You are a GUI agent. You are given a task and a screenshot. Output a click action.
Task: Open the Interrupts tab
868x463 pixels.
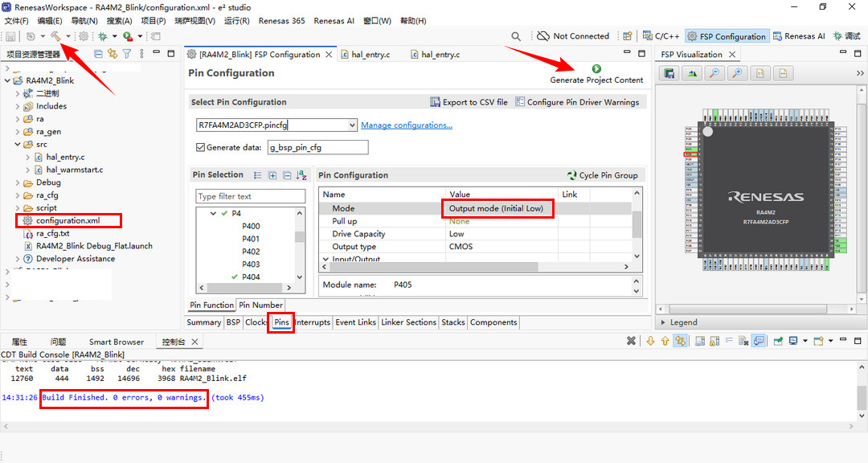point(313,322)
